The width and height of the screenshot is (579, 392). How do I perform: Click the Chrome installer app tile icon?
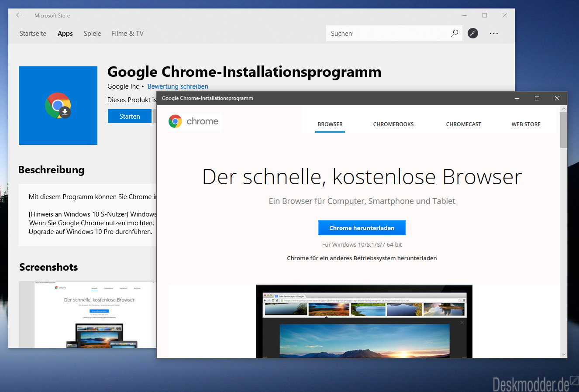coord(58,106)
